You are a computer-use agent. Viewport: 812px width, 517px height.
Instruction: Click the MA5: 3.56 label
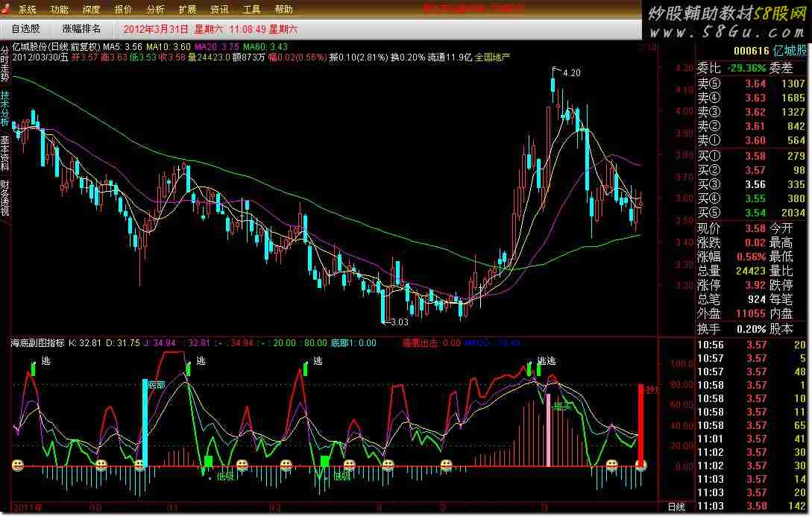click(x=122, y=46)
